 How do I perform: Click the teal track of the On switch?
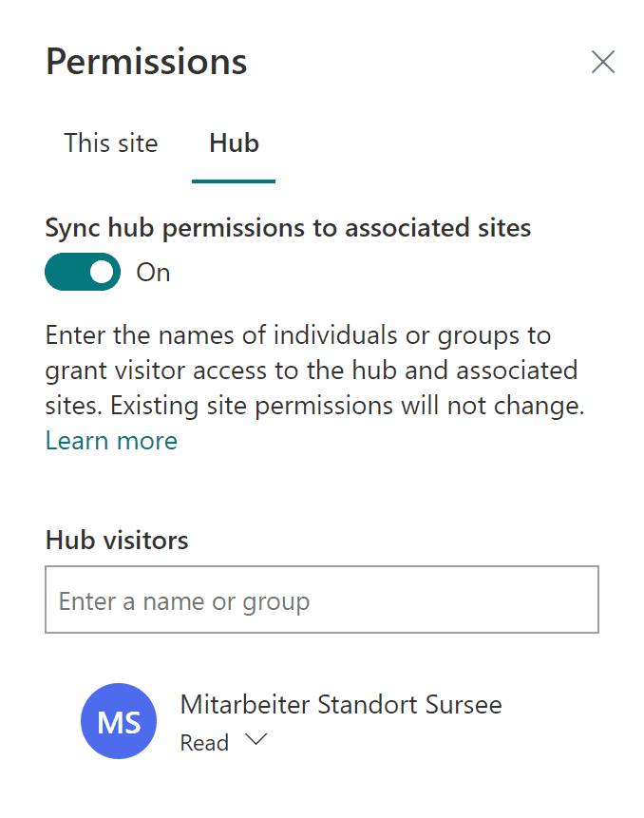point(66,272)
